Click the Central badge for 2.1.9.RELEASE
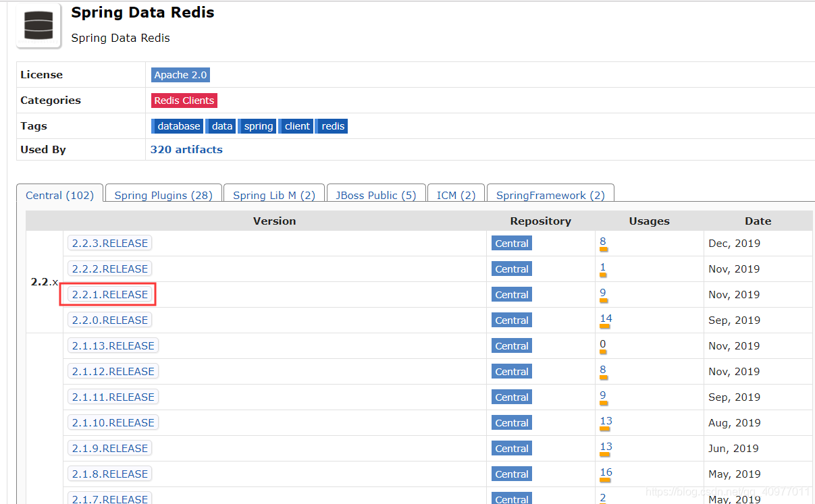Viewport: 815px width, 504px height. click(512, 449)
